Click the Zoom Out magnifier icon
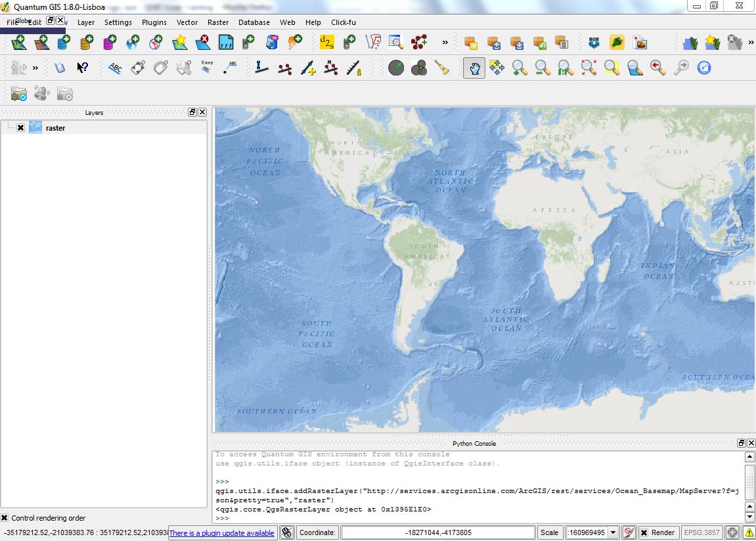Image resolution: width=756 pixels, height=541 pixels. pyautogui.click(x=543, y=68)
